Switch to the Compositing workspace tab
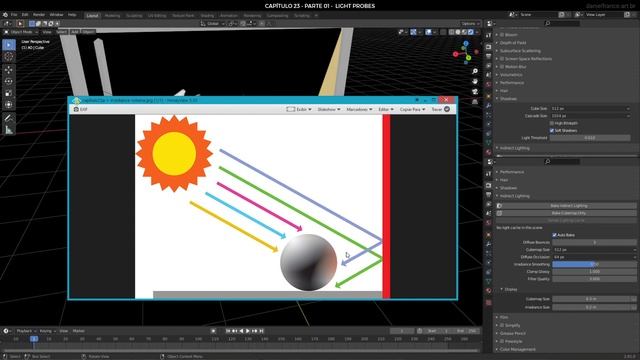640x360 pixels. 277,16
